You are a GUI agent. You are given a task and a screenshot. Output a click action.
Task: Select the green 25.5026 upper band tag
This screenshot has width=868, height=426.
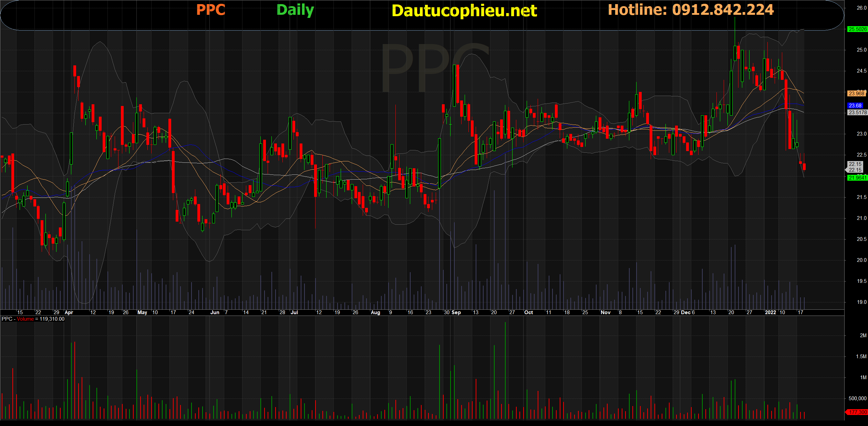click(857, 29)
